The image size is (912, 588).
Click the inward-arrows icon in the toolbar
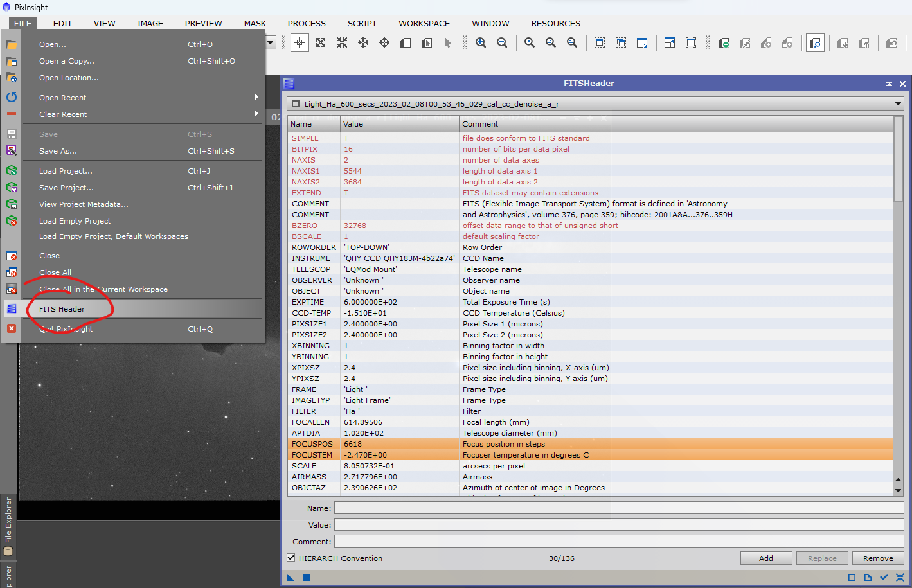pyautogui.click(x=342, y=42)
